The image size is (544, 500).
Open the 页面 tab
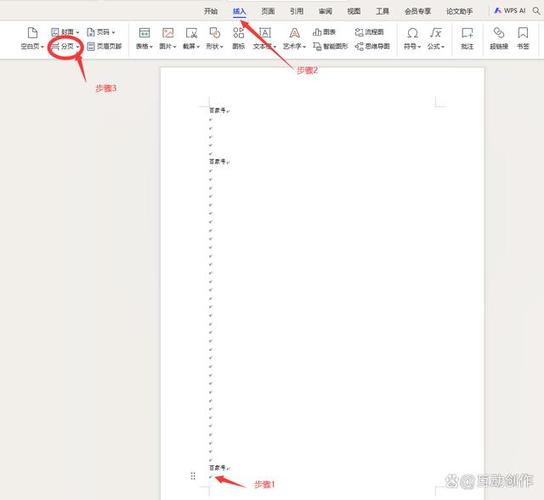(x=268, y=11)
